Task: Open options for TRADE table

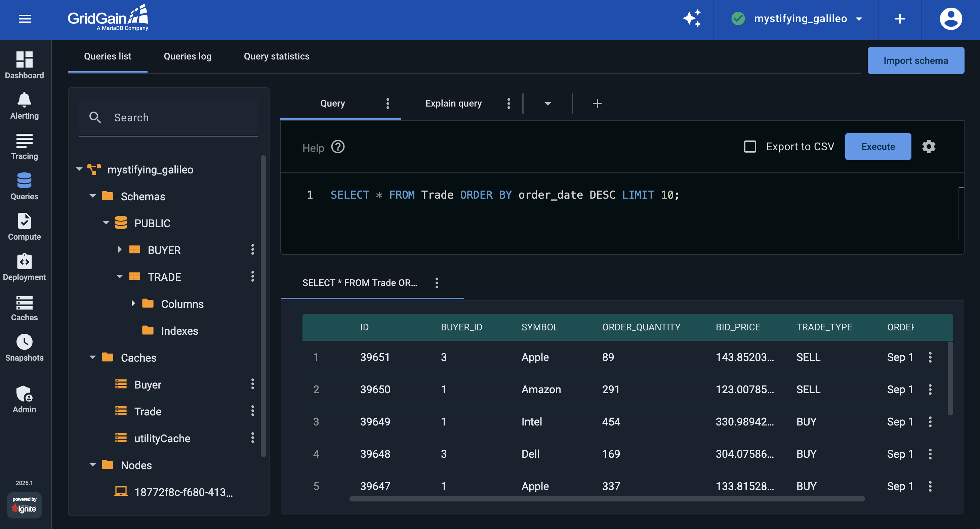Action: click(252, 277)
